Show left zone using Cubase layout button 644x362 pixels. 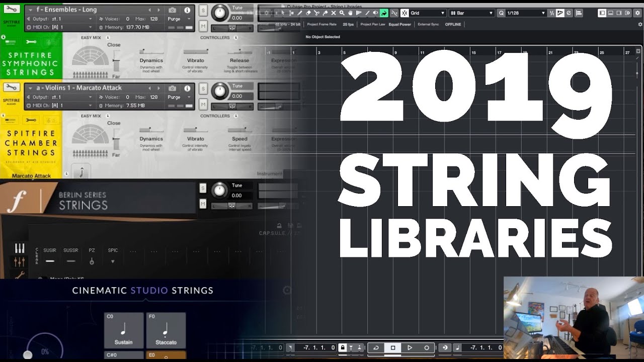click(x=602, y=13)
